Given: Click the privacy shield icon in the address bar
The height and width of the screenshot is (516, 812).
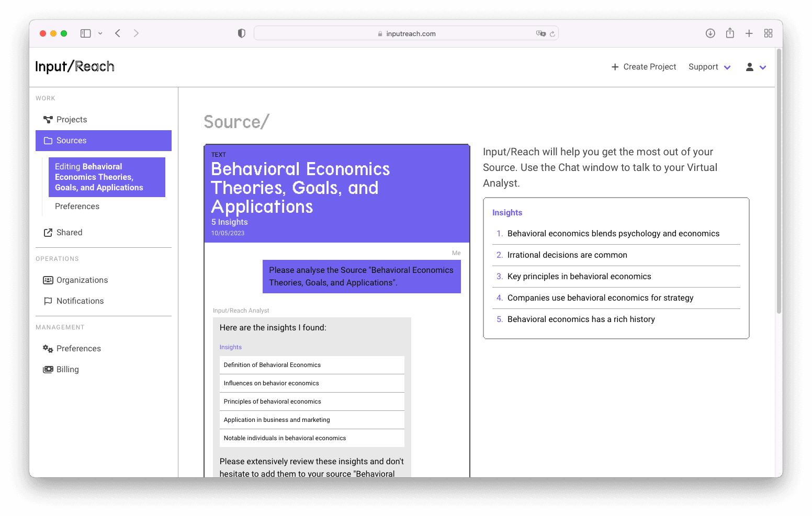Looking at the screenshot, I should pyautogui.click(x=241, y=33).
